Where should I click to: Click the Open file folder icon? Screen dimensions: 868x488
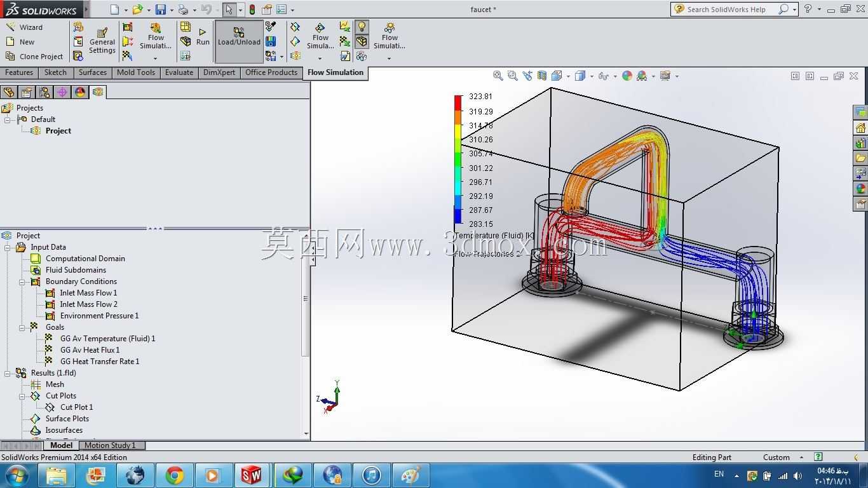point(137,10)
